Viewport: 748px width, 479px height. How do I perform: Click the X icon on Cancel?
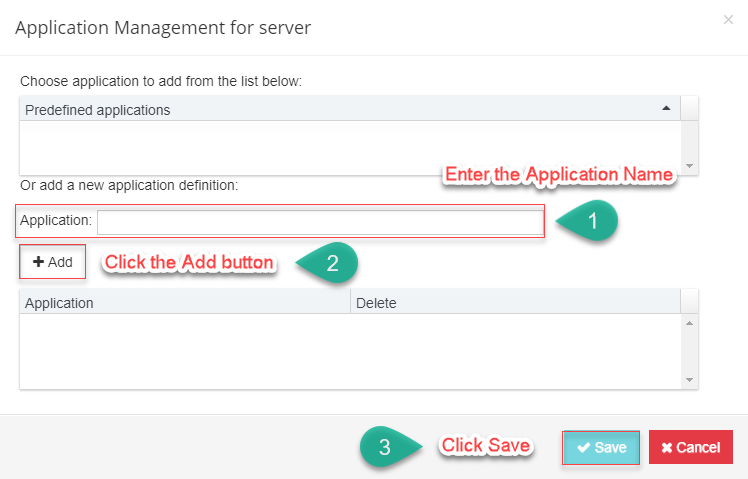tap(667, 448)
